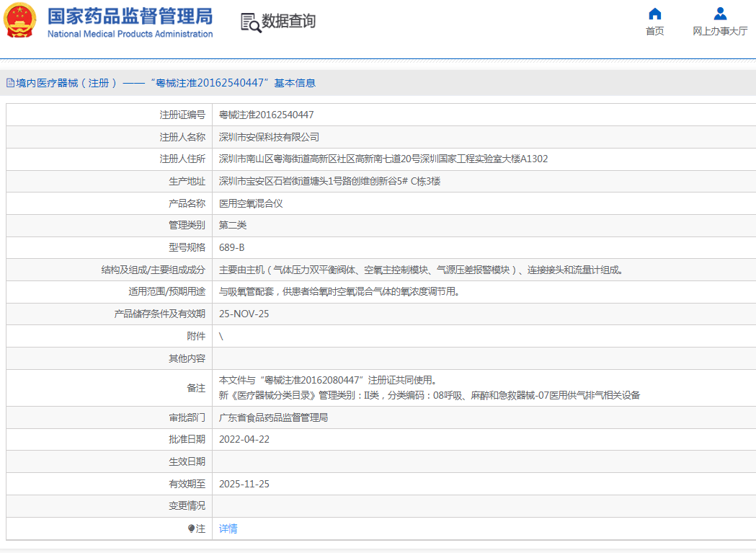Screen dimensions: 756x553
Task: Click the NMPA national emblem logo
Action: click(x=20, y=22)
